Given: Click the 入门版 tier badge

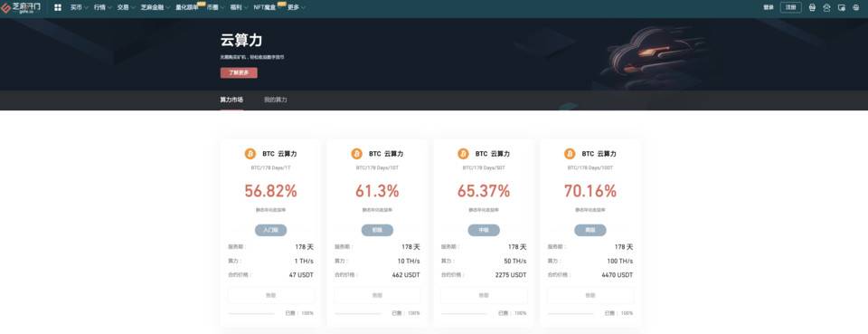Looking at the screenshot, I should (x=270, y=230).
